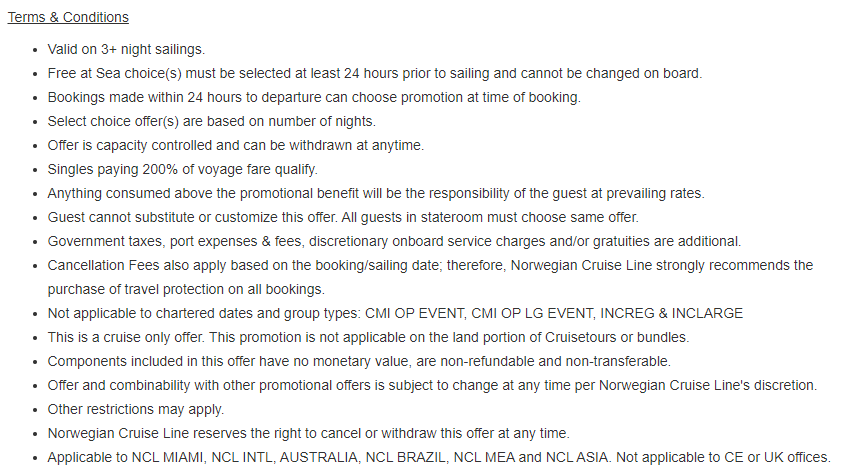
Task: Click 'Not applicable to chartered dates' line
Action: pyautogui.click(x=395, y=313)
